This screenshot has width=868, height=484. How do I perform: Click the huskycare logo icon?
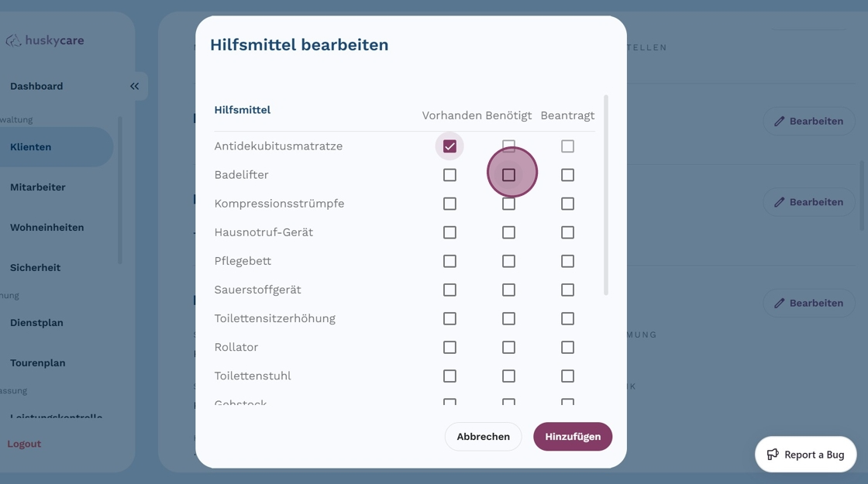point(13,40)
